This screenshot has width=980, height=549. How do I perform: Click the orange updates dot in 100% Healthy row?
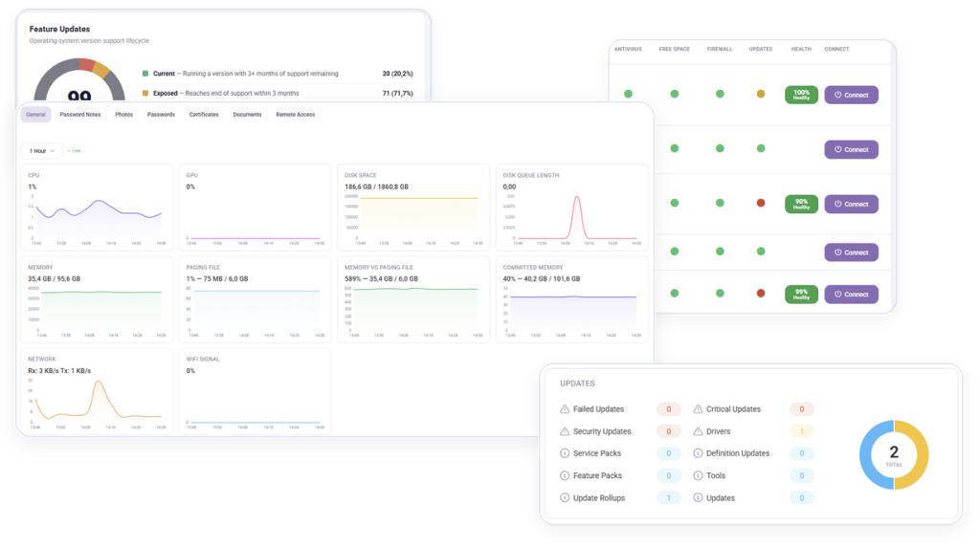click(x=761, y=94)
